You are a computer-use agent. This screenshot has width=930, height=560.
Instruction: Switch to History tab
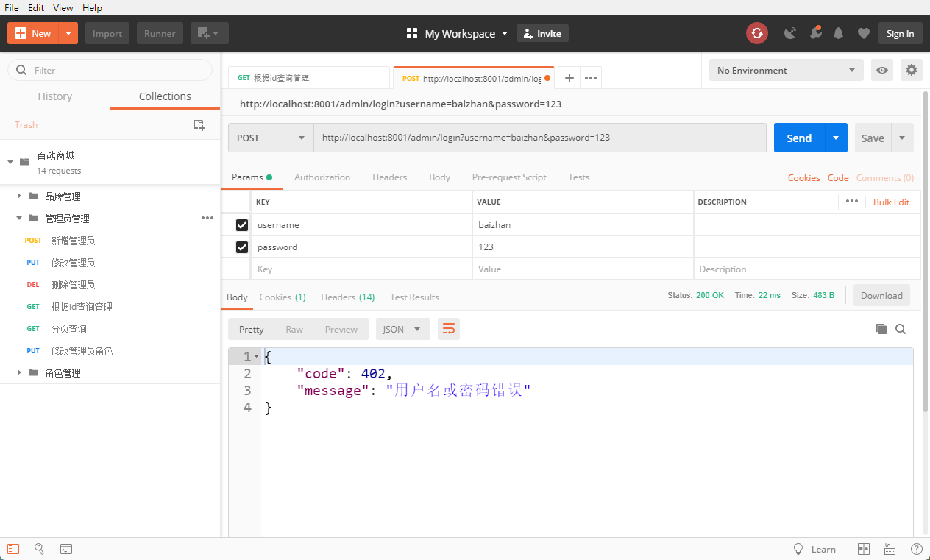click(x=55, y=96)
